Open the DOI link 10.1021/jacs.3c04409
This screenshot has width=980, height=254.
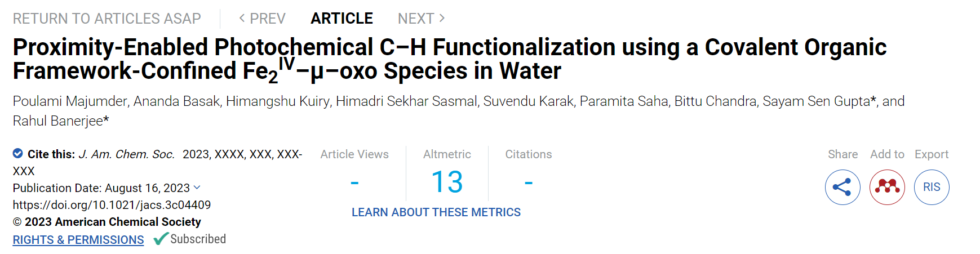click(x=112, y=205)
